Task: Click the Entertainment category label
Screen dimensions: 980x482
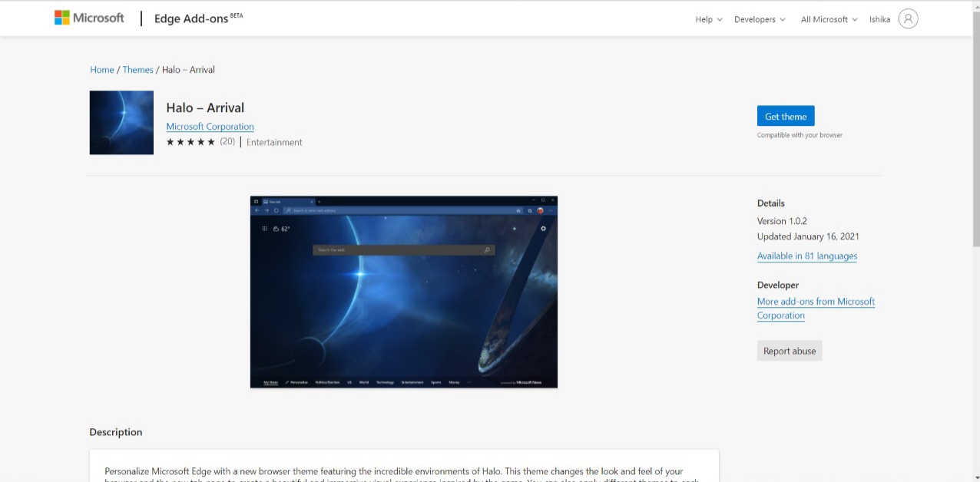Action: (274, 142)
